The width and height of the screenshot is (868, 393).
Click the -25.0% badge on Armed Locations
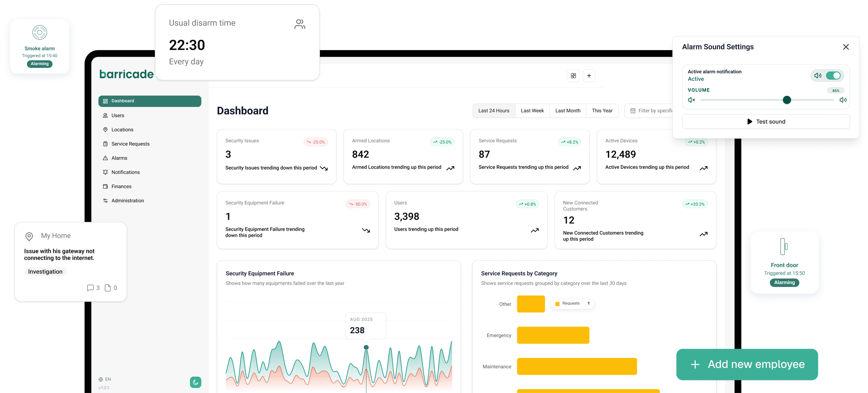(x=442, y=142)
